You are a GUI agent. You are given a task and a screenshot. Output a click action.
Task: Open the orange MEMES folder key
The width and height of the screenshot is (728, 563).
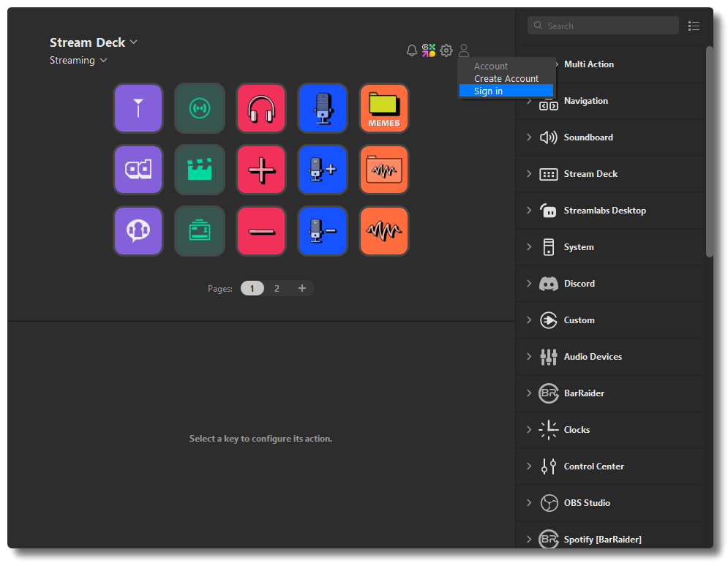[x=384, y=108]
